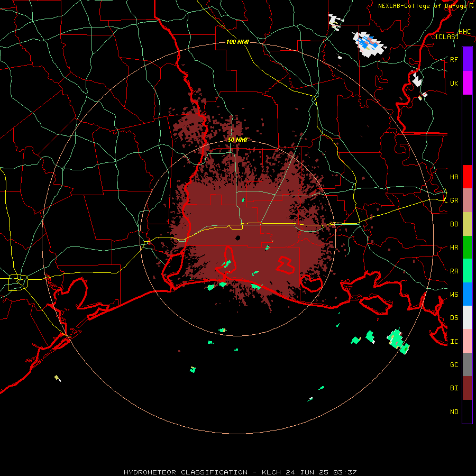The width and height of the screenshot is (476, 476).
Task: Click the [CLAS] units label
Action: [447, 37]
